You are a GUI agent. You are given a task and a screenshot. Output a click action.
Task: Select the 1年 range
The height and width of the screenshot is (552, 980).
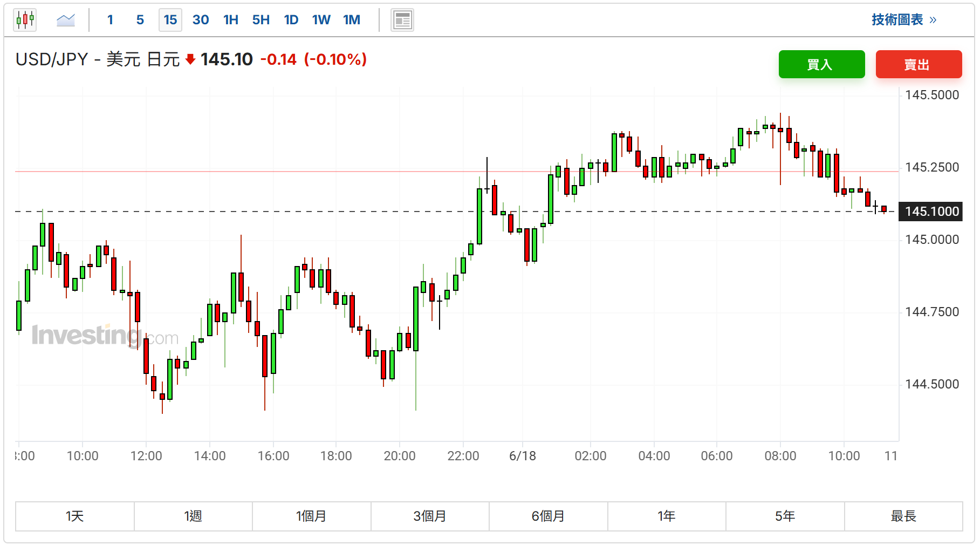[667, 516]
